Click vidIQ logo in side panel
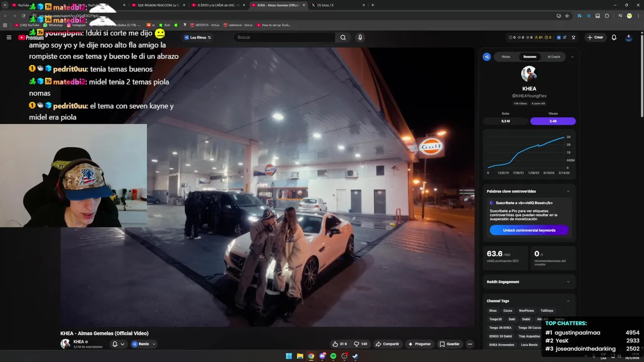Screen dimensions: 644x362 click(x=487, y=57)
